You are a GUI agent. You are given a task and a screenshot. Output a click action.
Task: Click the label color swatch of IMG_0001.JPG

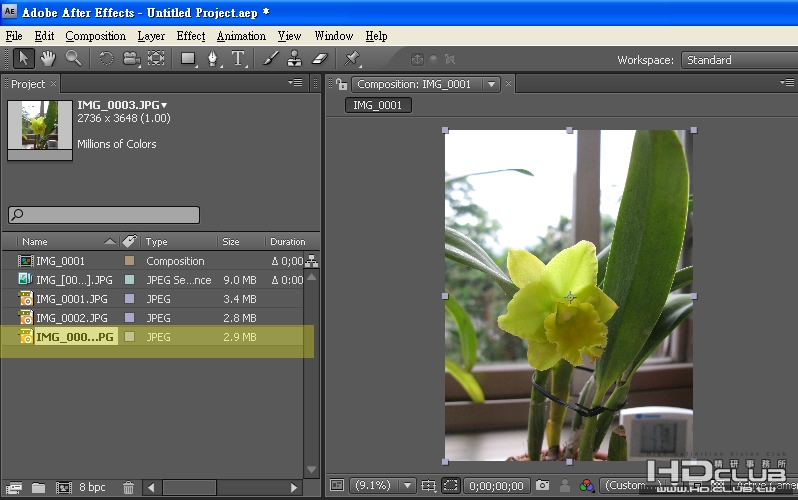129,298
